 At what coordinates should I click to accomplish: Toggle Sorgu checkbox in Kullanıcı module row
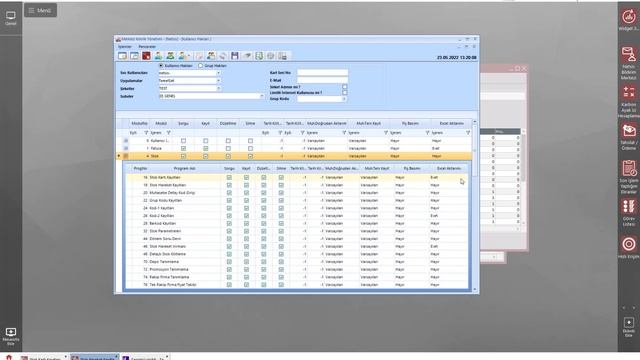[183, 141]
